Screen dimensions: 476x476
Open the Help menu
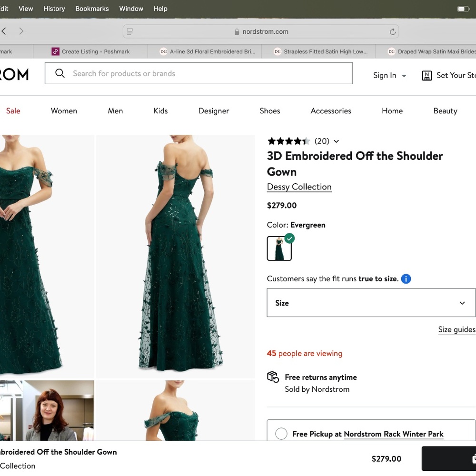pyautogui.click(x=160, y=9)
